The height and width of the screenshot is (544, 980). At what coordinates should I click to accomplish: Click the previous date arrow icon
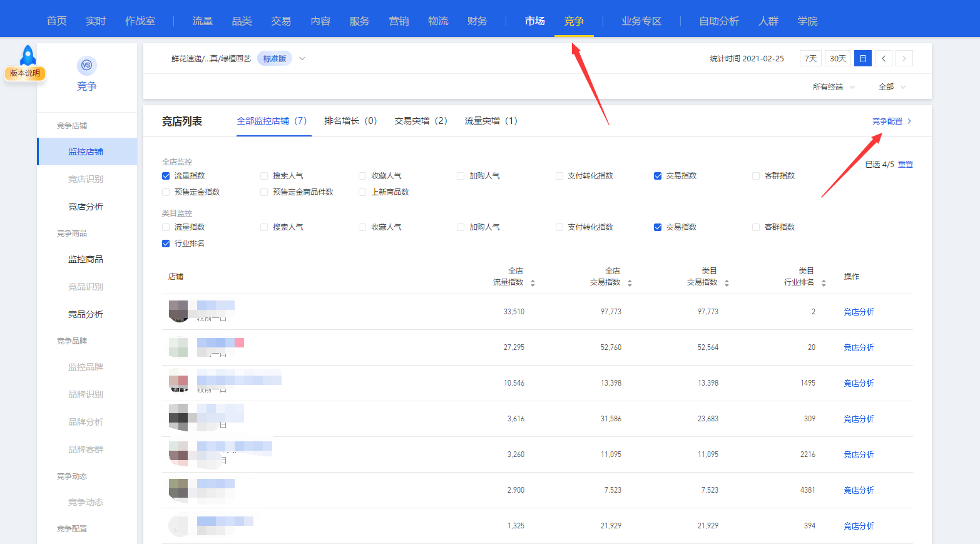tap(883, 58)
